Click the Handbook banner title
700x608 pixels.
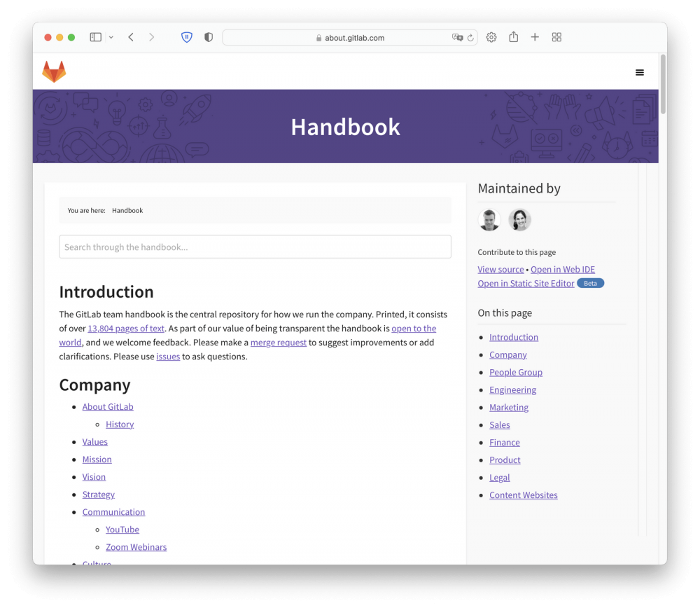coord(346,127)
